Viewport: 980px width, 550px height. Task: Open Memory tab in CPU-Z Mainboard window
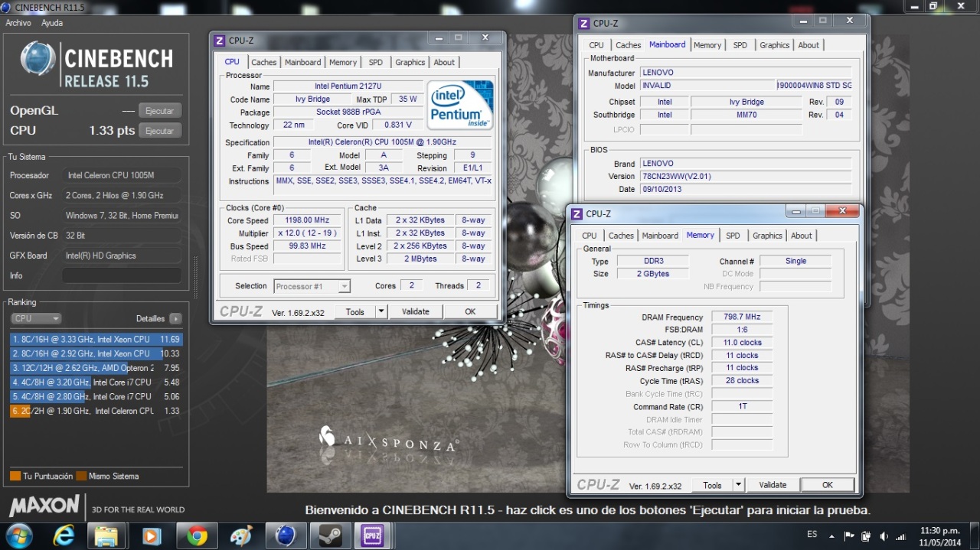[x=707, y=45]
